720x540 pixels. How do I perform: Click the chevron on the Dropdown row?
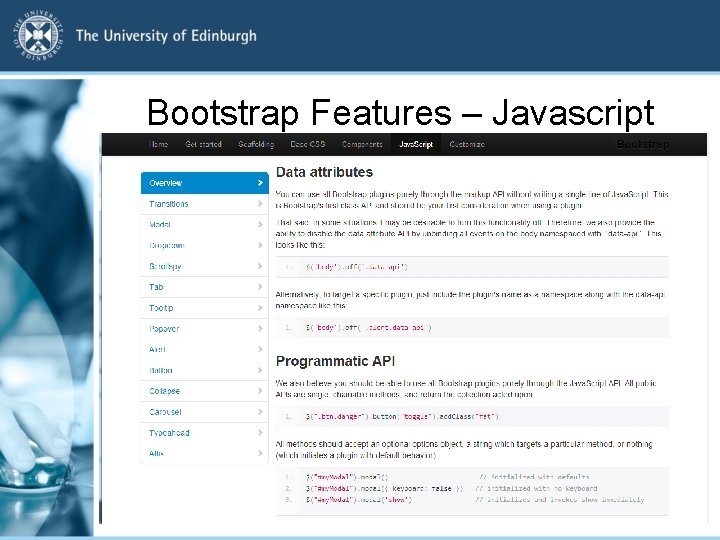pyautogui.click(x=260, y=246)
